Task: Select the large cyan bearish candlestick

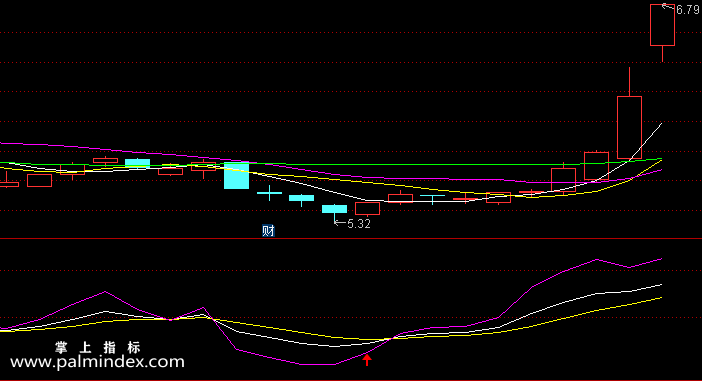Action: [x=236, y=176]
